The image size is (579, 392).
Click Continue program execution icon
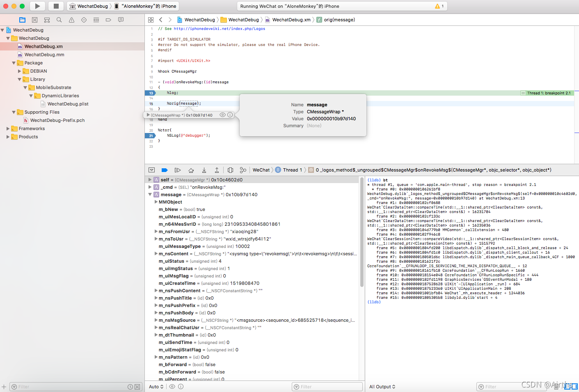pyautogui.click(x=178, y=170)
